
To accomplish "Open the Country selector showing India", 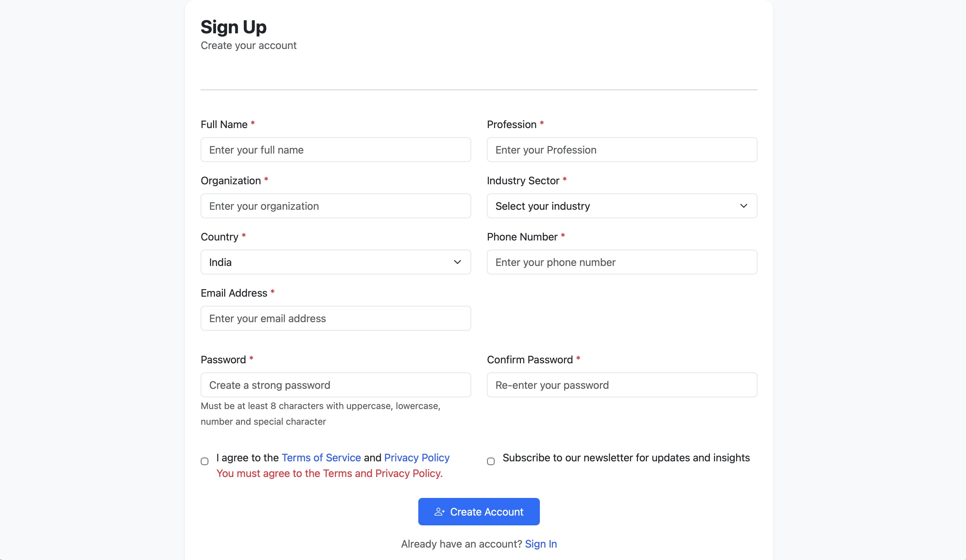I will click(x=335, y=262).
